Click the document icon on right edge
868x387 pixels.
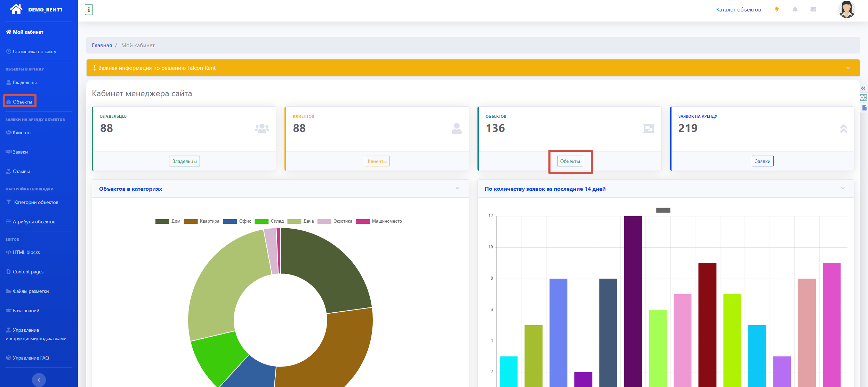[x=864, y=108]
